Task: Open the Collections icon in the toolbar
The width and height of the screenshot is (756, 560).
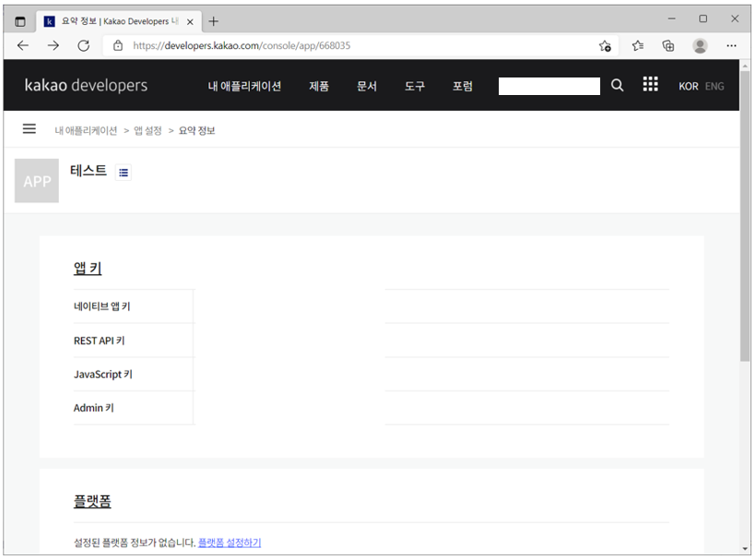Action: click(x=667, y=46)
